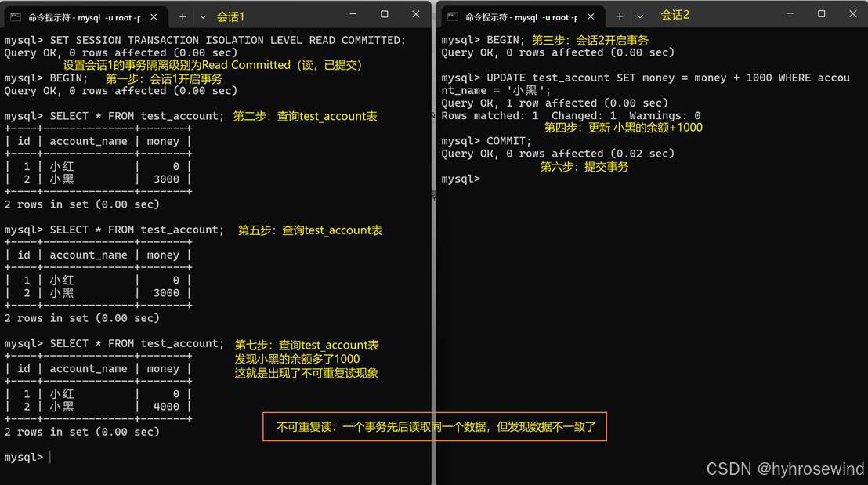Expand the tab dropdown in session 2 window
This screenshot has height=485, width=868.
click(640, 17)
